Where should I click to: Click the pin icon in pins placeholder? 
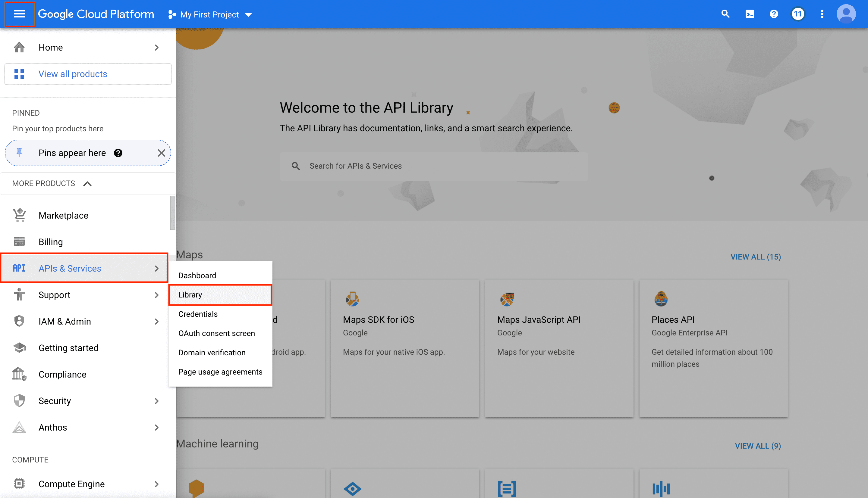[x=19, y=153]
